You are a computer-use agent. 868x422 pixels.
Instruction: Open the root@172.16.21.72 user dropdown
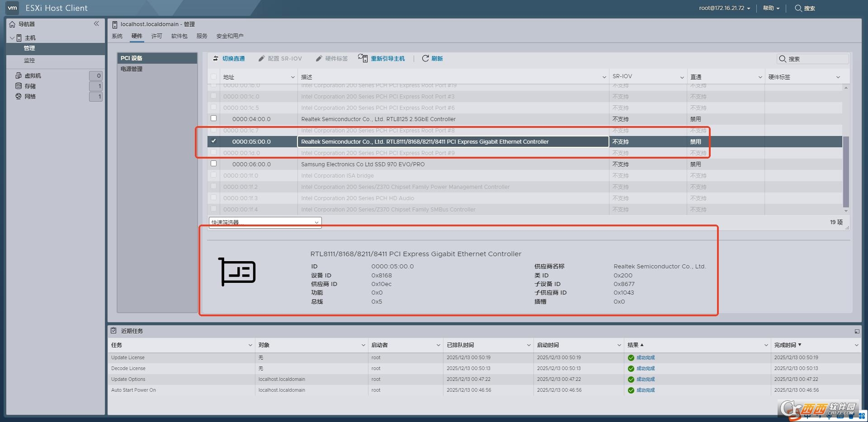point(724,8)
